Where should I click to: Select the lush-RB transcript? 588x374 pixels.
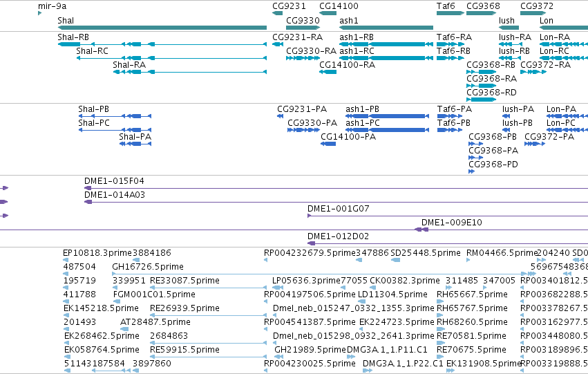tap(510, 58)
